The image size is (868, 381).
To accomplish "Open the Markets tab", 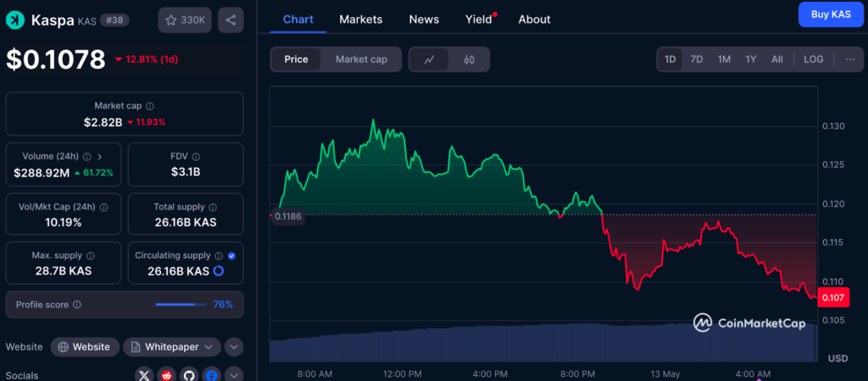I will click(361, 20).
